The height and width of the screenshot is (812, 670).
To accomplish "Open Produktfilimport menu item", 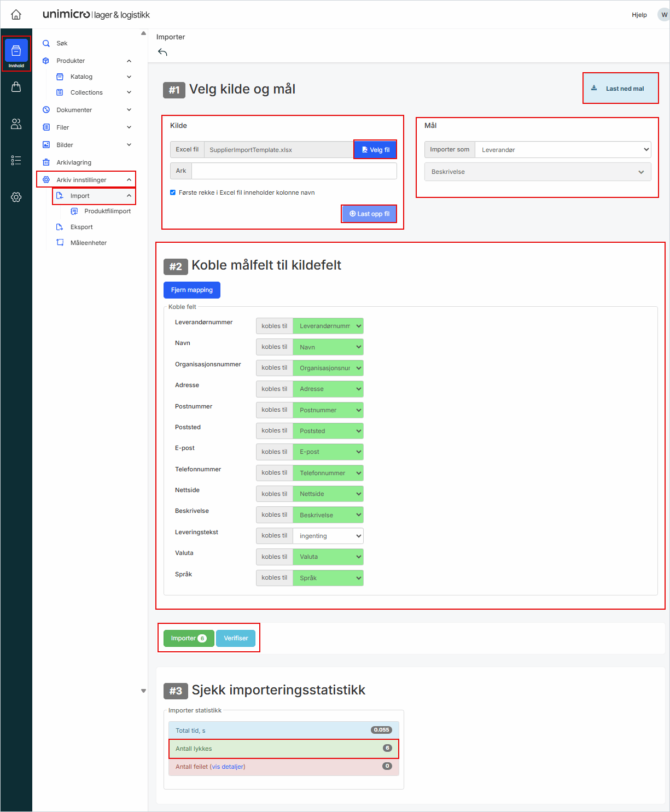I will click(107, 211).
